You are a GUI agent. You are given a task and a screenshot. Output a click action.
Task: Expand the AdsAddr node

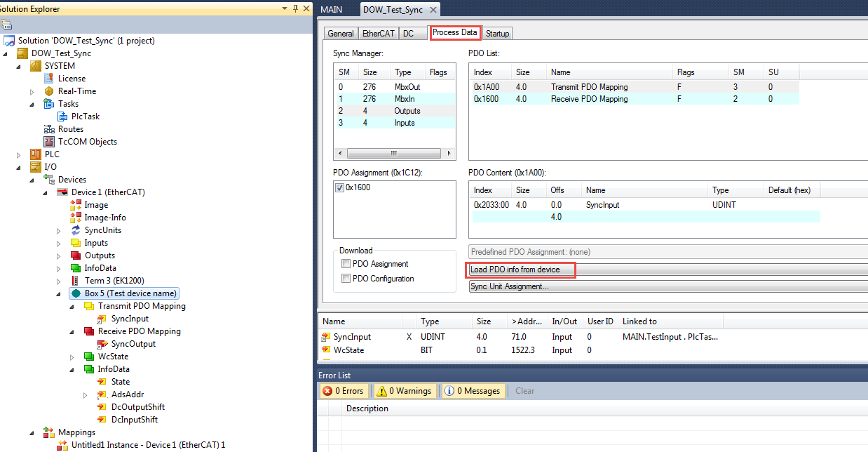click(85, 394)
